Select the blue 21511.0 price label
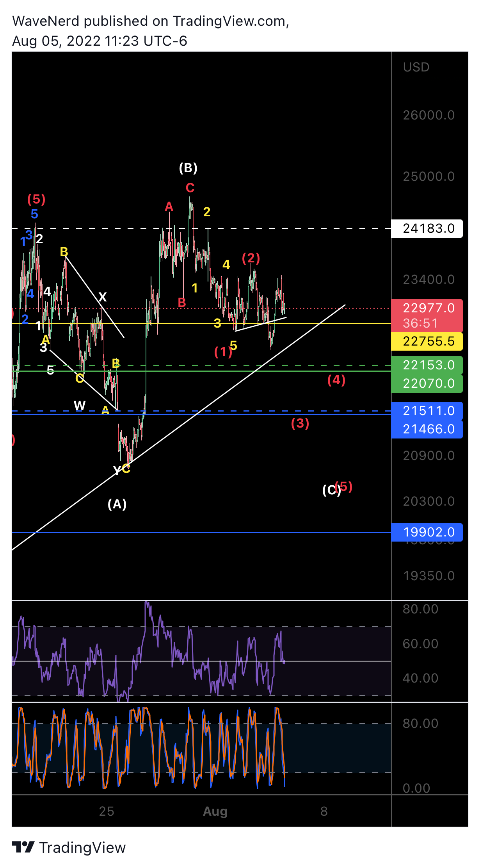Image resolution: width=480 pixels, height=868 pixels. tap(427, 411)
